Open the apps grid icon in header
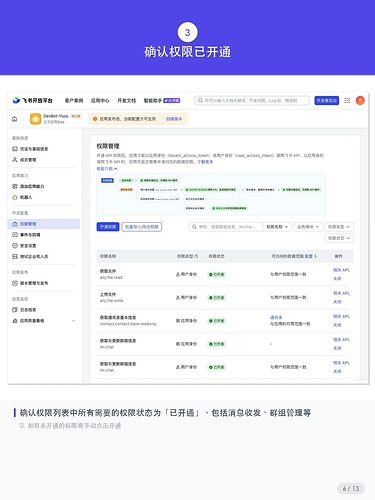 pos(347,100)
